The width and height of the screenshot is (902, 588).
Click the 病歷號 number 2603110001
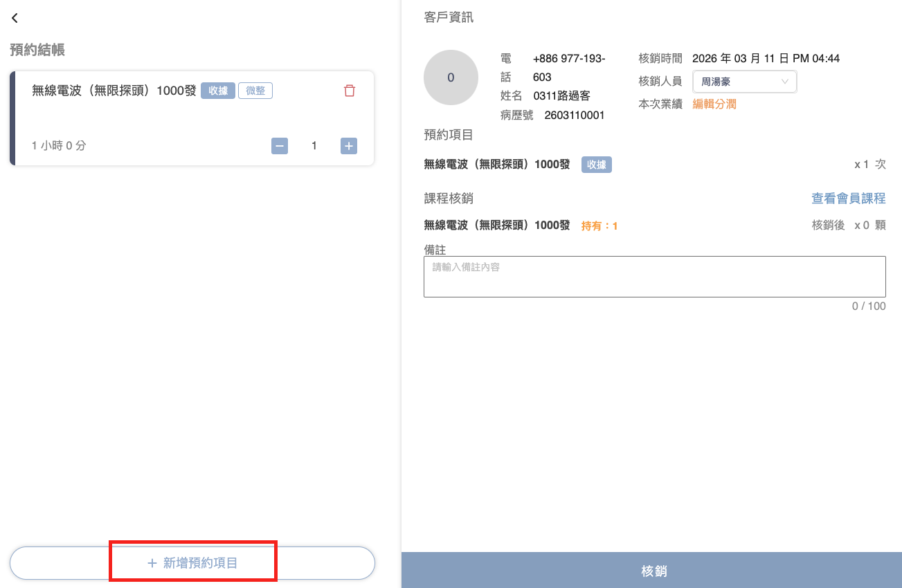pyautogui.click(x=575, y=116)
